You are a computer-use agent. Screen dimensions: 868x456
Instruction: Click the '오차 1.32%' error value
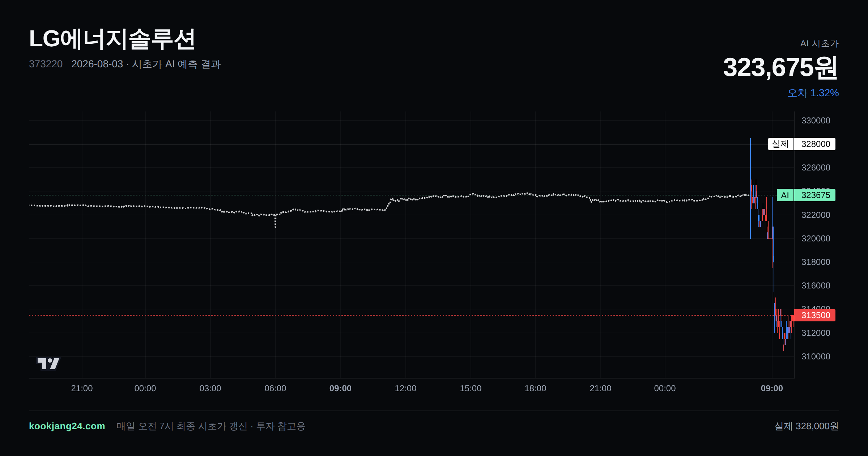click(x=813, y=93)
